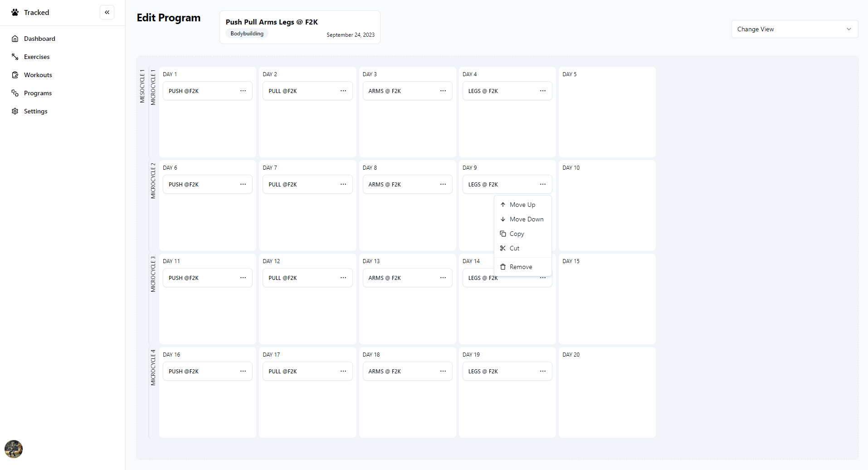This screenshot has height=470, width=868.
Task: Click the scissors icon beside Cut
Action: [x=503, y=248]
